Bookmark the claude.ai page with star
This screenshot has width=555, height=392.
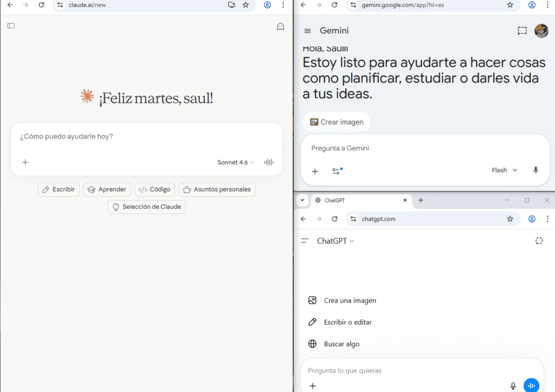[x=246, y=5]
